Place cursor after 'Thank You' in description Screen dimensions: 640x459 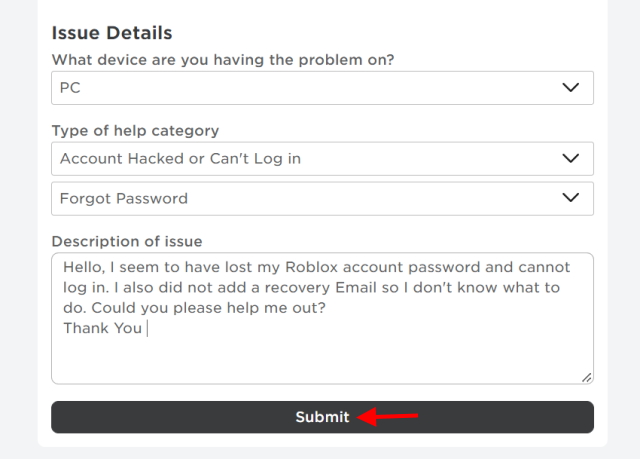(145, 328)
